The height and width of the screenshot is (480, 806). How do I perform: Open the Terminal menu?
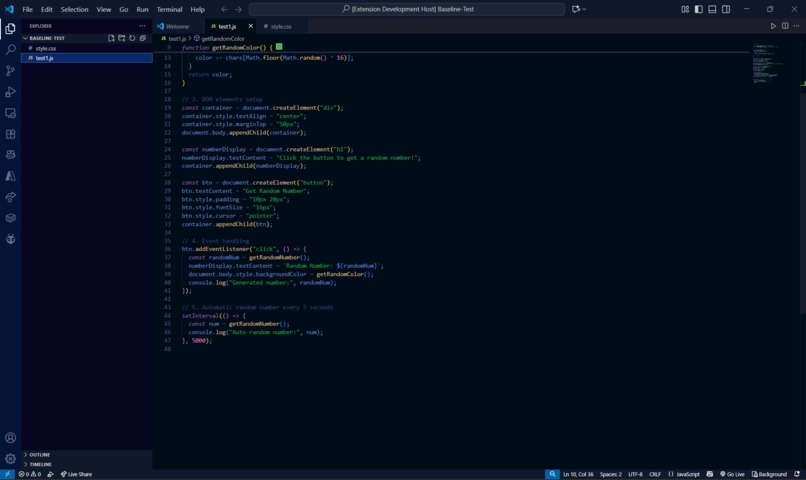(170, 9)
